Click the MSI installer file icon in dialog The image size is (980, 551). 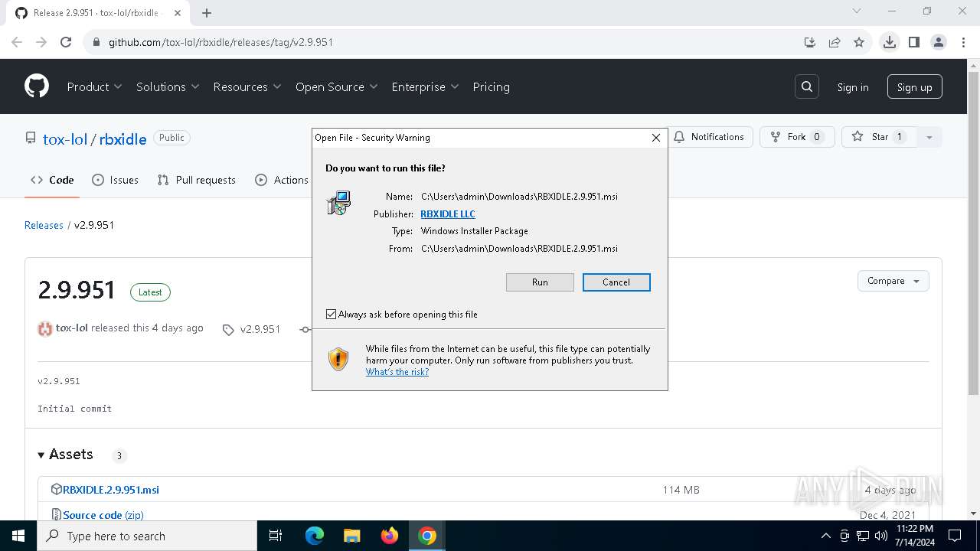(x=338, y=203)
